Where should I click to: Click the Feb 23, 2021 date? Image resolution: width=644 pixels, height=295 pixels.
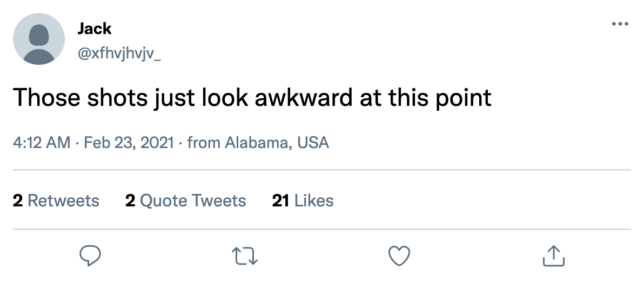[x=130, y=143]
